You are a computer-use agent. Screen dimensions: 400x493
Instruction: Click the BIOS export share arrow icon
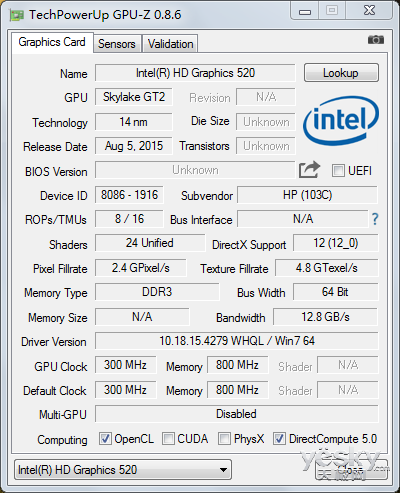click(x=309, y=170)
